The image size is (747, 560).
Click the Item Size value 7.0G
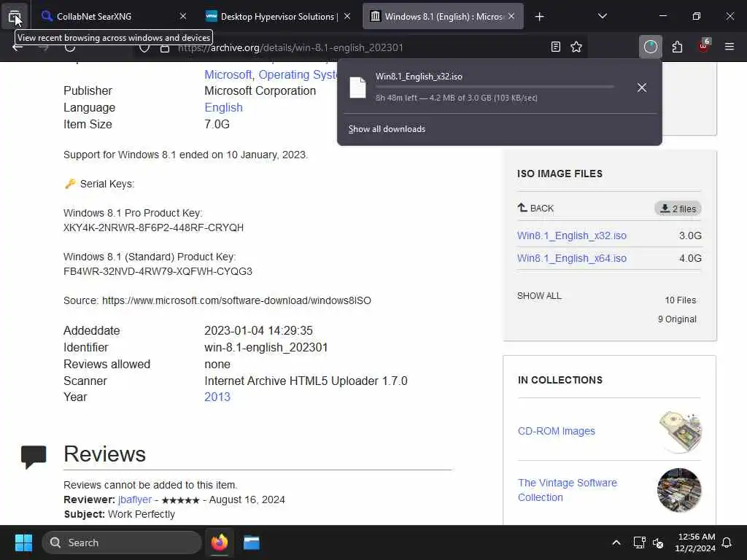(217, 124)
